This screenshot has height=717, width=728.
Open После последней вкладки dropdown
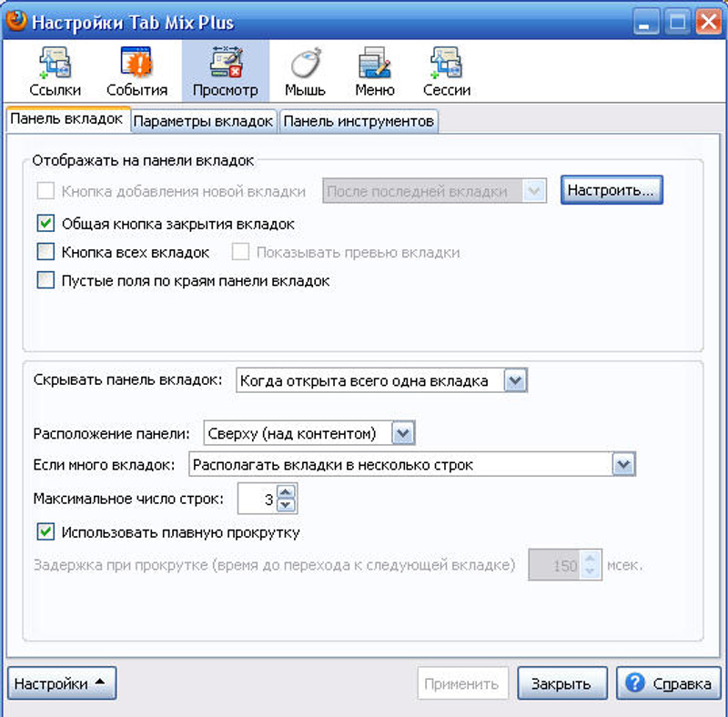coord(435,191)
